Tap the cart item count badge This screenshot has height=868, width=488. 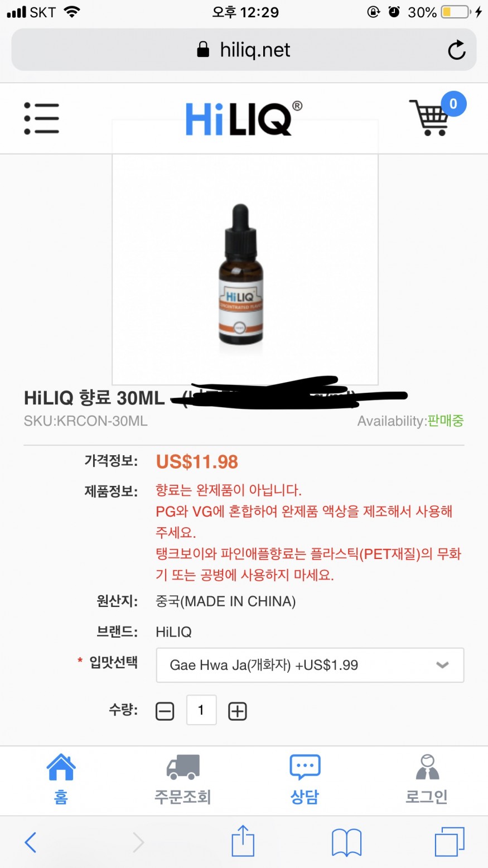point(453,104)
